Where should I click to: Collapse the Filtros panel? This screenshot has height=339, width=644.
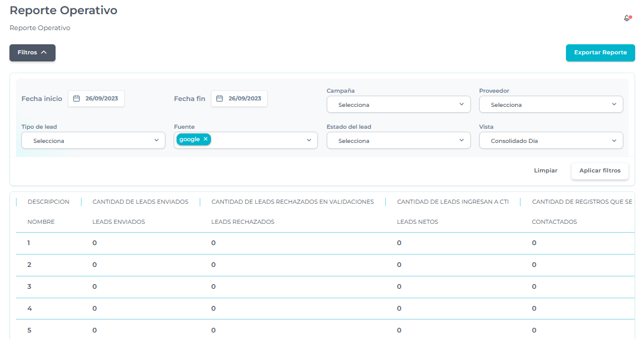[32, 53]
